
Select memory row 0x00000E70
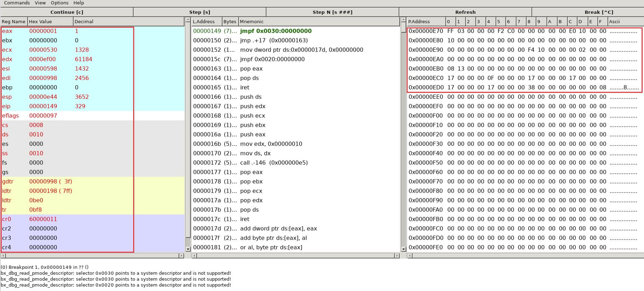(525, 31)
